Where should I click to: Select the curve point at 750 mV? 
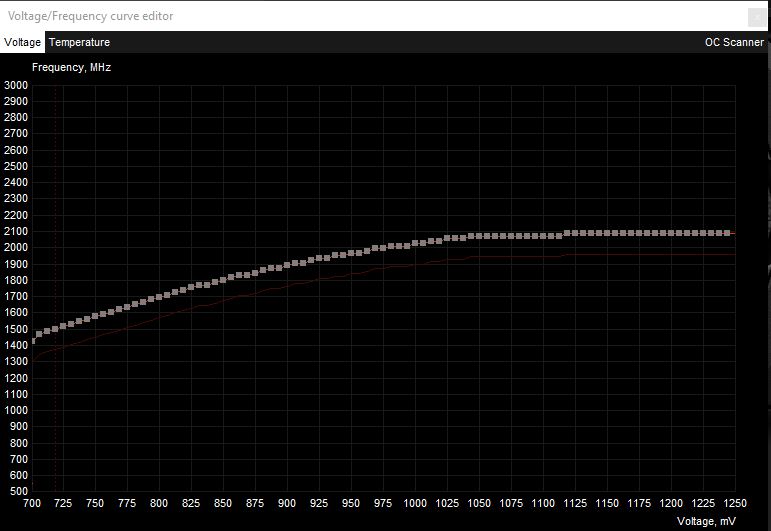(95, 316)
